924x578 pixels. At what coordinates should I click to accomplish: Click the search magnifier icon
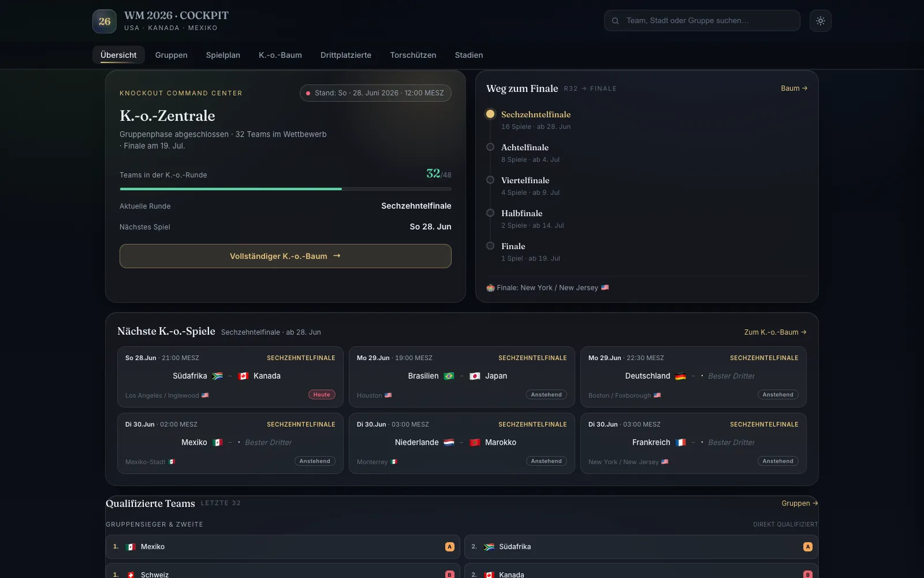coord(616,21)
